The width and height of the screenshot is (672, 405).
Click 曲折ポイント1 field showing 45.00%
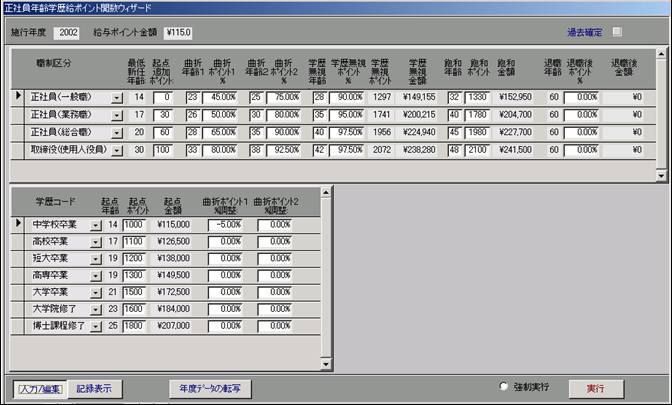pos(220,98)
